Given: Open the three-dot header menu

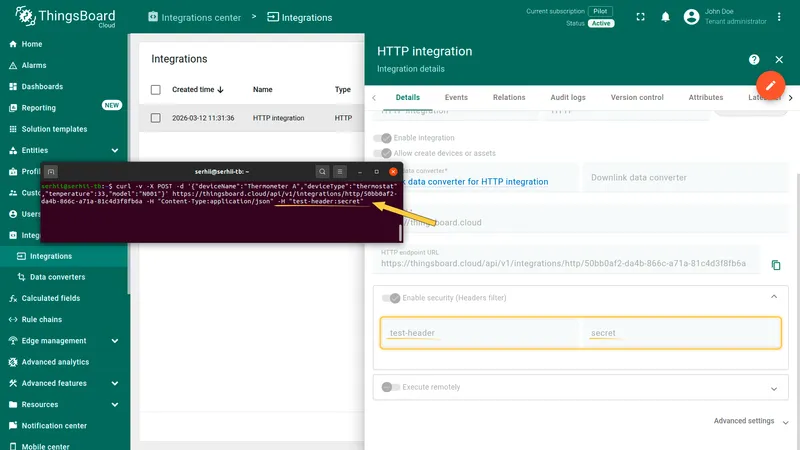Looking at the screenshot, I should tap(779, 17).
